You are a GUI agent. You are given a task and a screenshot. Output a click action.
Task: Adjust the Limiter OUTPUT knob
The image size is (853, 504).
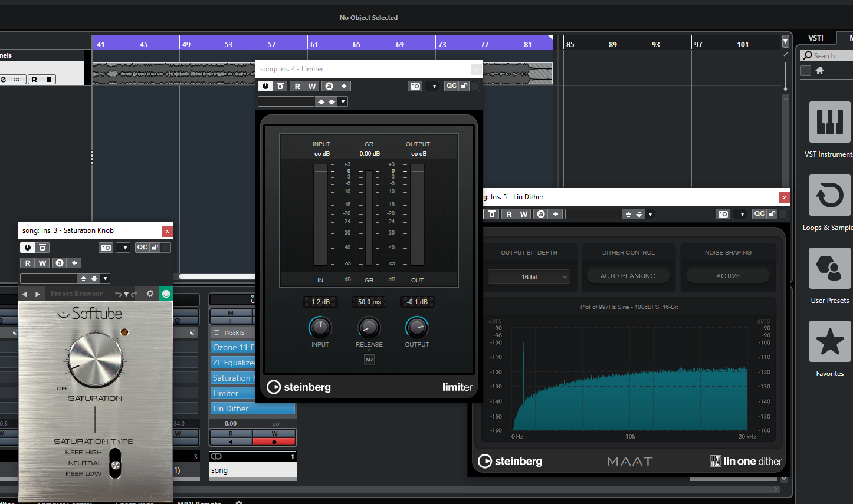[x=417, y=327]
